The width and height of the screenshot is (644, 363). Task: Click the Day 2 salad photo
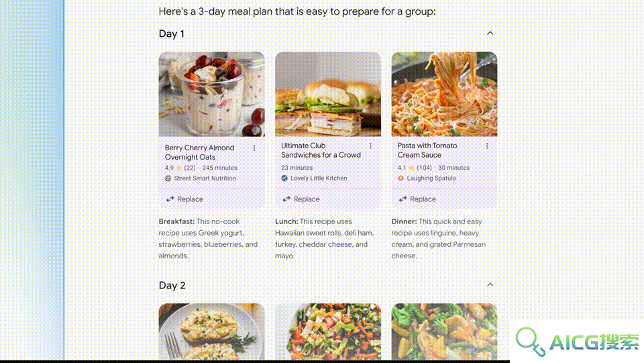point(328,331)
